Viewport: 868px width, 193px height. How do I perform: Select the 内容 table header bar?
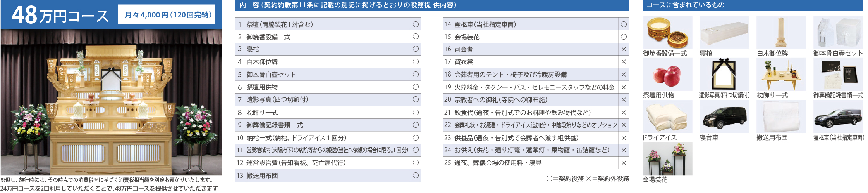pos(431,5)
